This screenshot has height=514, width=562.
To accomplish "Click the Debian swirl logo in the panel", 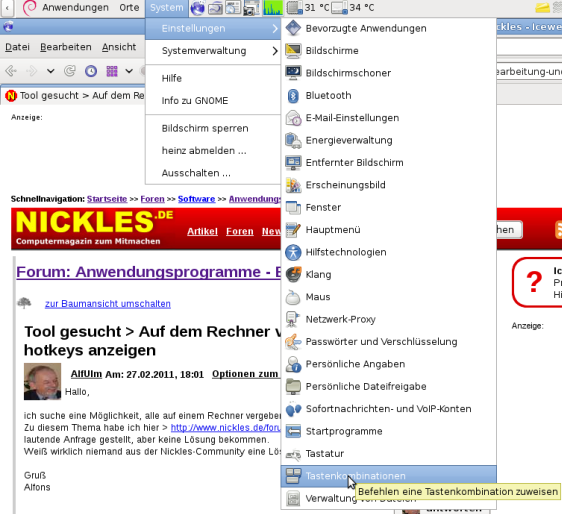I will tap(29, 8).
